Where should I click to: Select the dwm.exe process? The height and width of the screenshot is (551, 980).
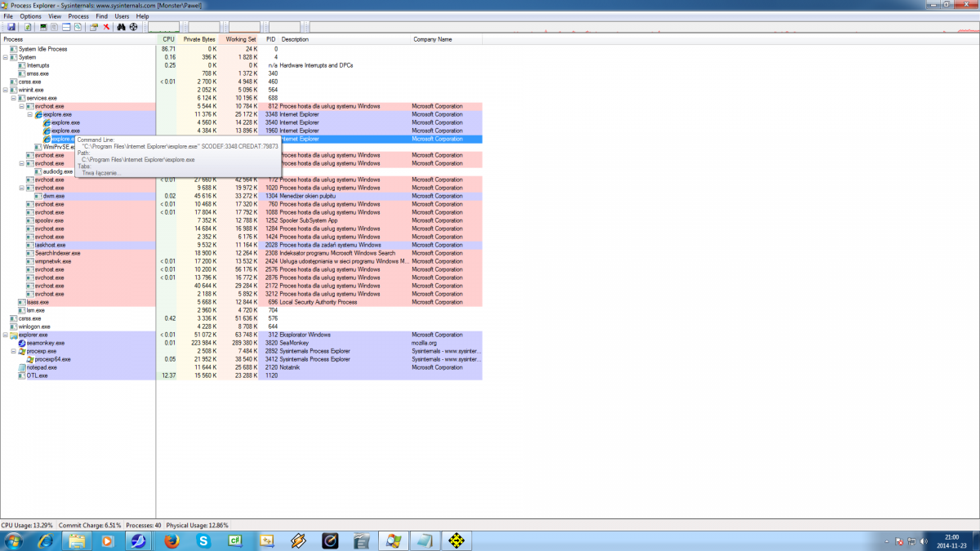tap(242, 196)
